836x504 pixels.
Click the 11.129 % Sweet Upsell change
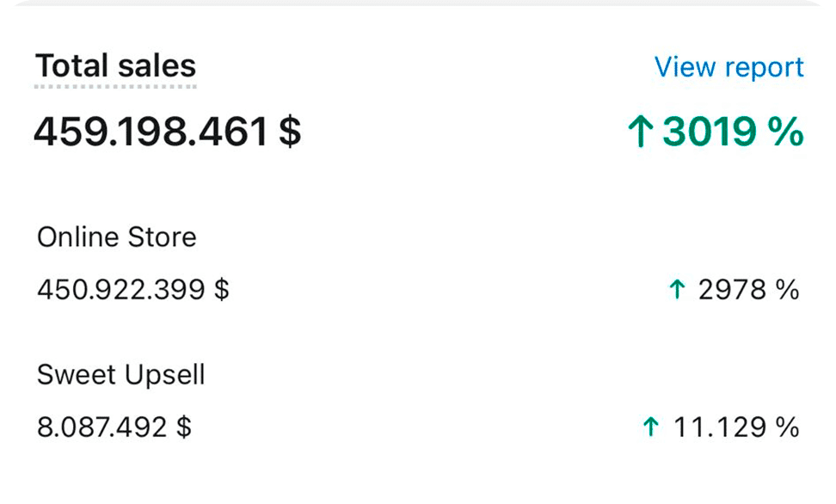(736, 427)
